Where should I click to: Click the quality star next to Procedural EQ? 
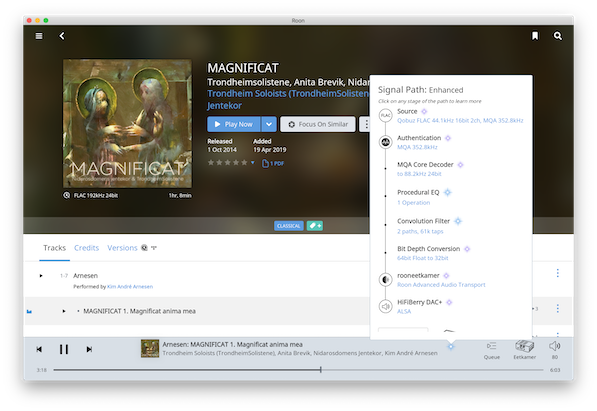[448, 192]
